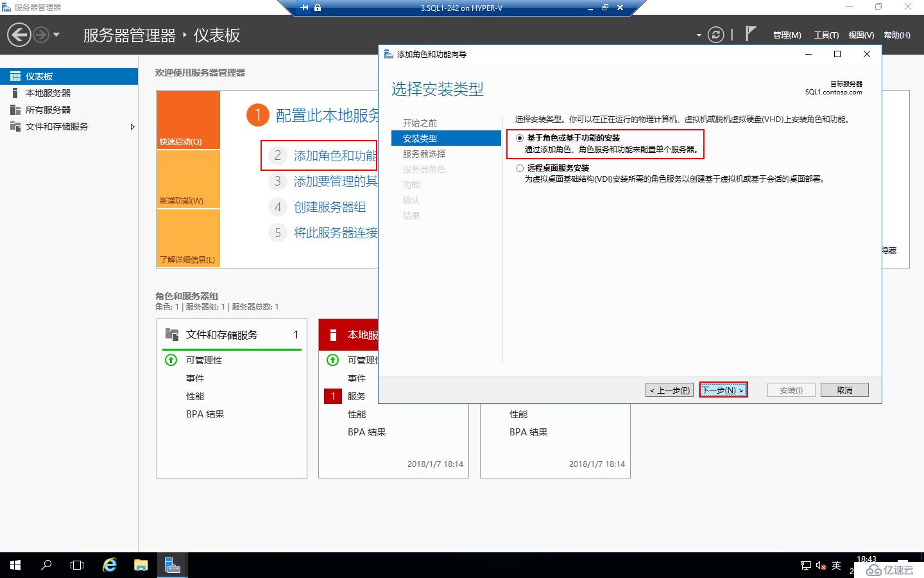This screenshot has height=578, width=924.
Task: Select 所有服务器 in the left navigation
Action: (x=69, y=110)
